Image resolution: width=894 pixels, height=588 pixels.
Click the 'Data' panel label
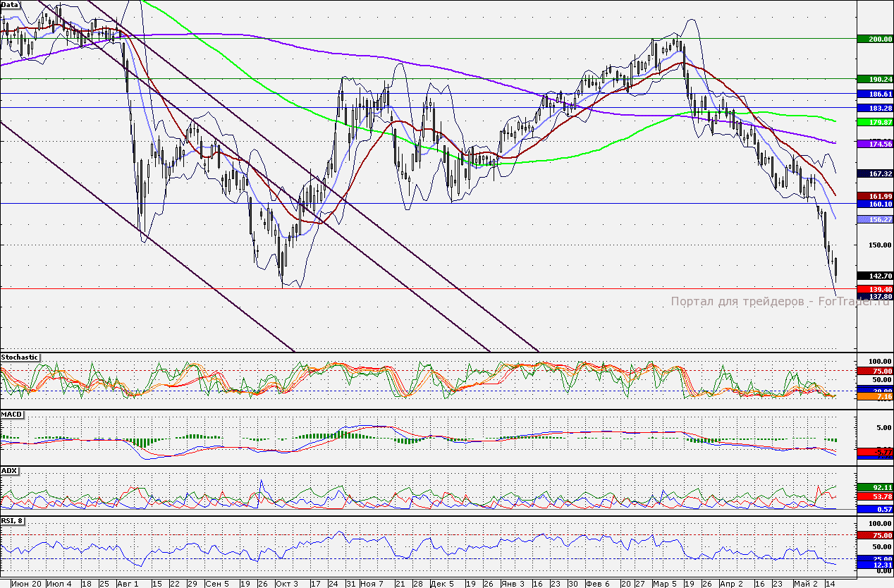pyautogui.click(x=10, y=4)
